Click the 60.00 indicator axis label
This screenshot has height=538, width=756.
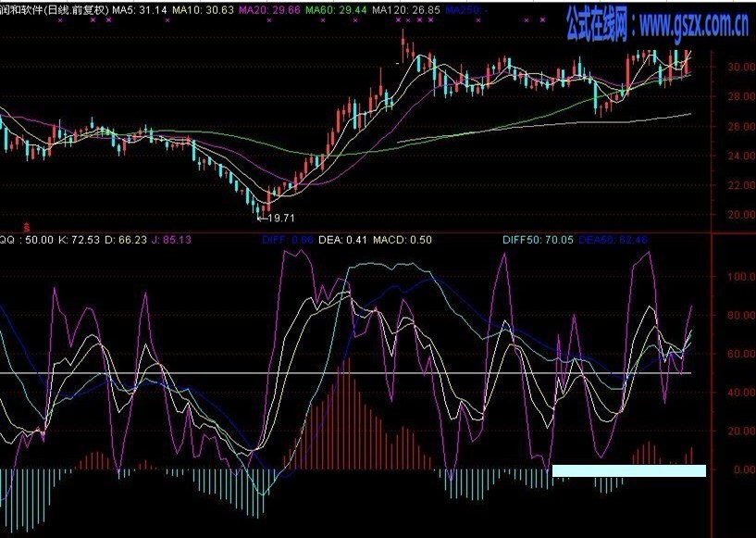(741, 354)
